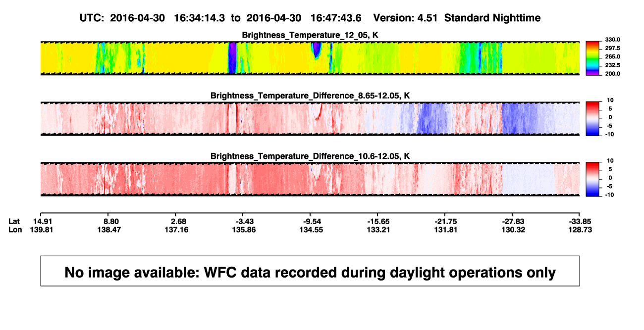Click the 12.05 brightness temperature image strip
Screen dimensions: 644x330
(310, 58)
